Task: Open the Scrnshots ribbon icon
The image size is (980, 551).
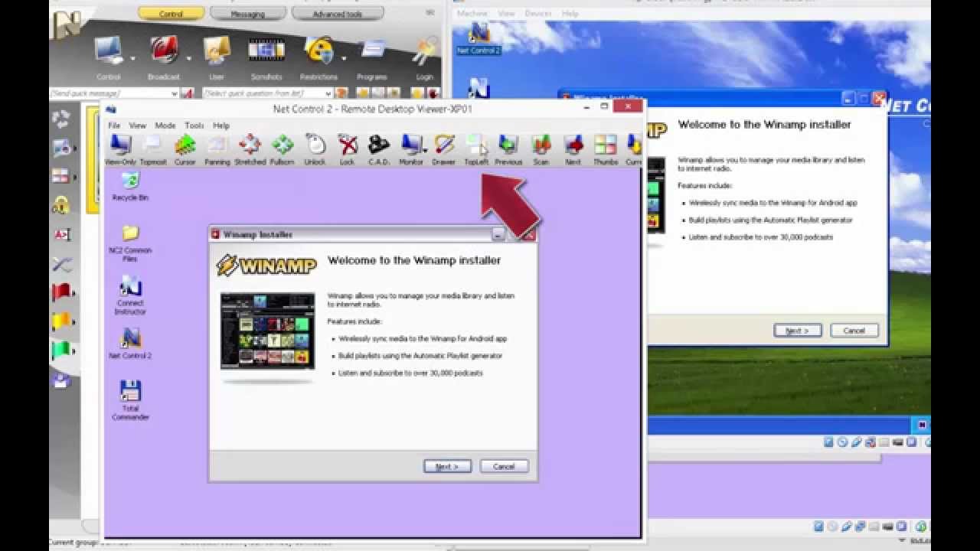Action: point(266,57)
